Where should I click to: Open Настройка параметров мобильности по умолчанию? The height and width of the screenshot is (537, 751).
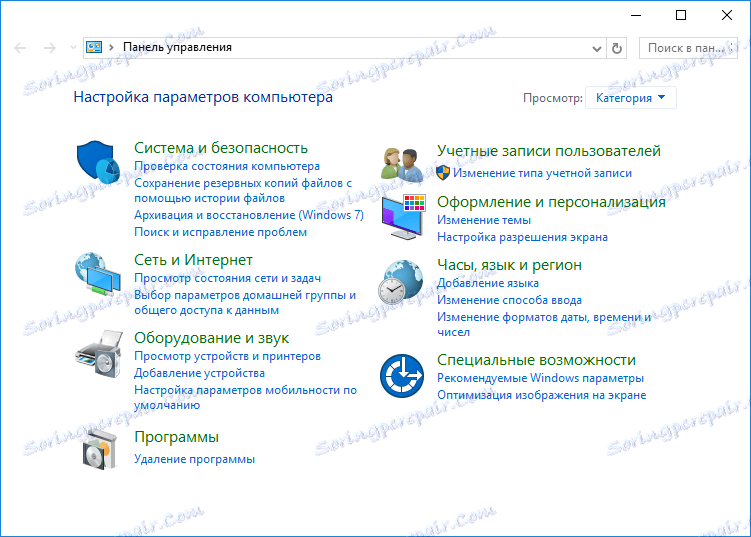[x=245, y=397]
